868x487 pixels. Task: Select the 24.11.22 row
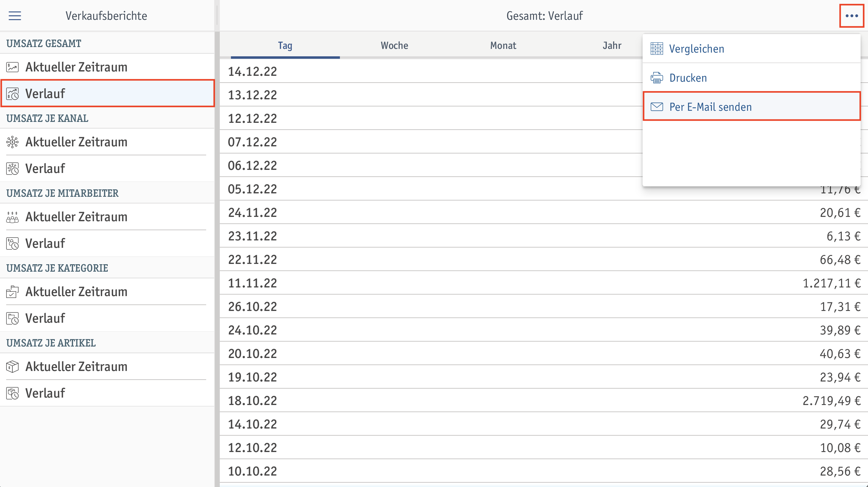(x=544, y=212)
